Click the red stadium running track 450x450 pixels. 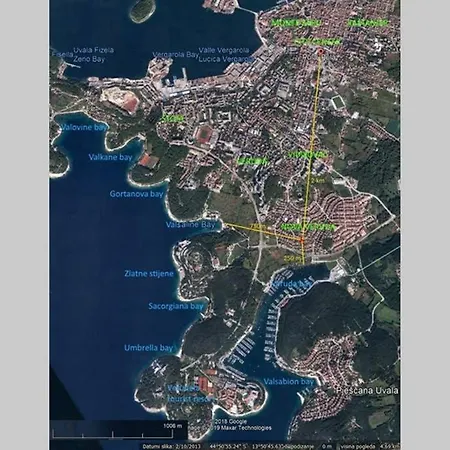click(203, 133)
